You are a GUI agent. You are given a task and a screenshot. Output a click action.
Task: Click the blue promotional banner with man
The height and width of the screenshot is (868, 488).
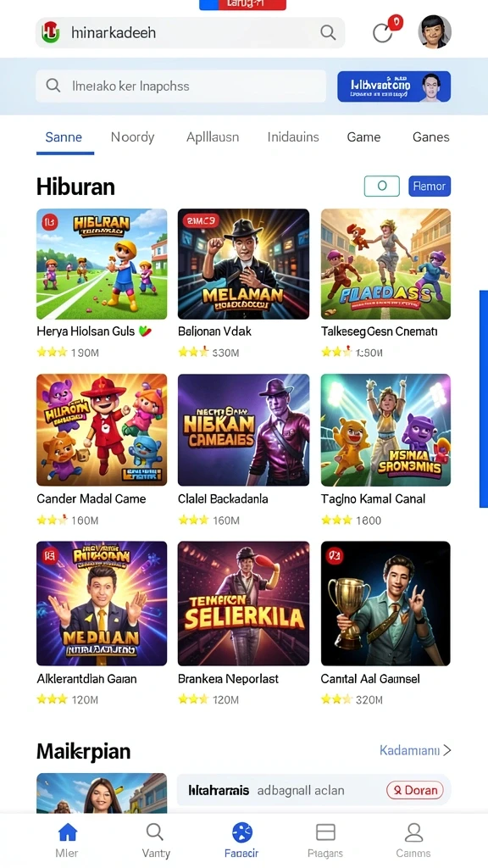[394, 86]
